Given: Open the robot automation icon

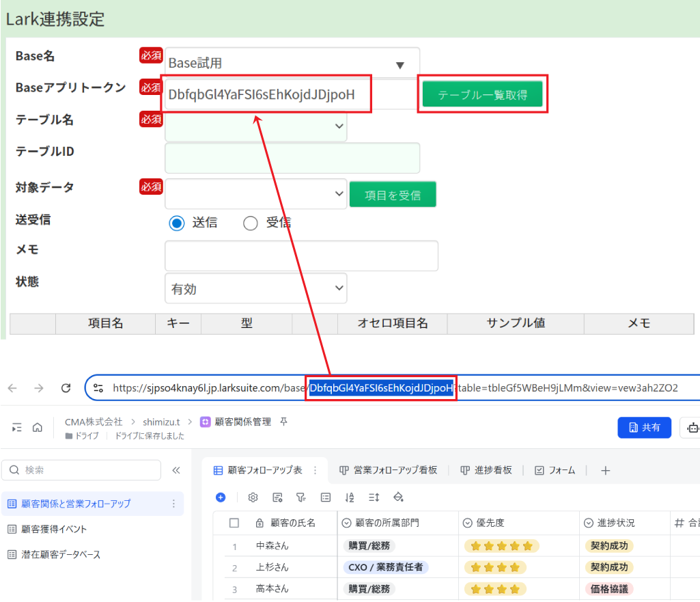Looking at the screenshot, I should point(692,427).
